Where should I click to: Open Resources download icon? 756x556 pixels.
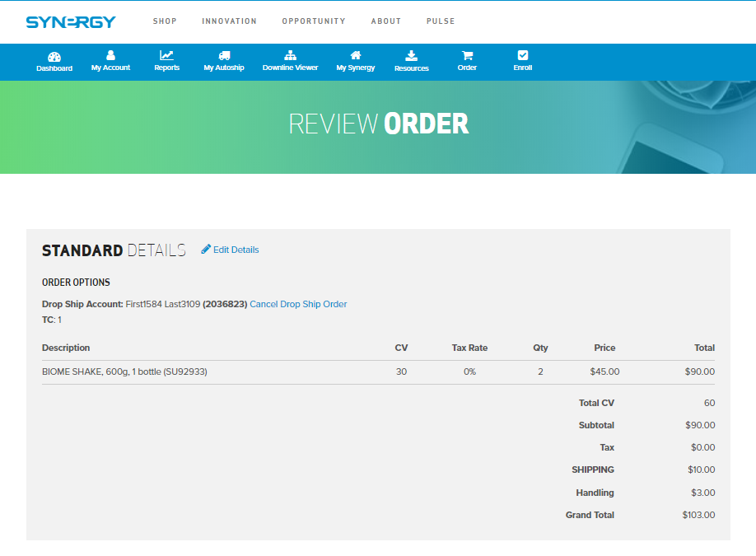tap(411, 56)
